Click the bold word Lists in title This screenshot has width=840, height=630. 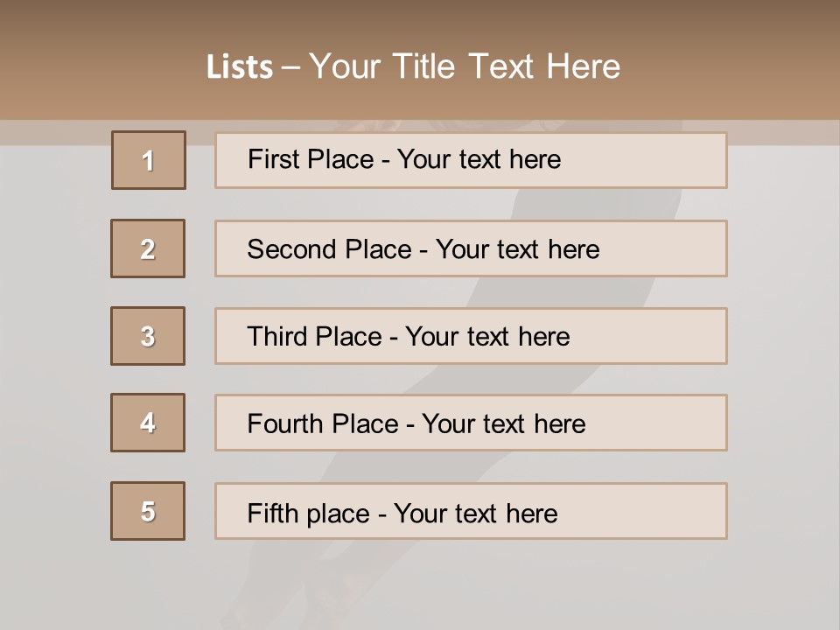(240, 67)
